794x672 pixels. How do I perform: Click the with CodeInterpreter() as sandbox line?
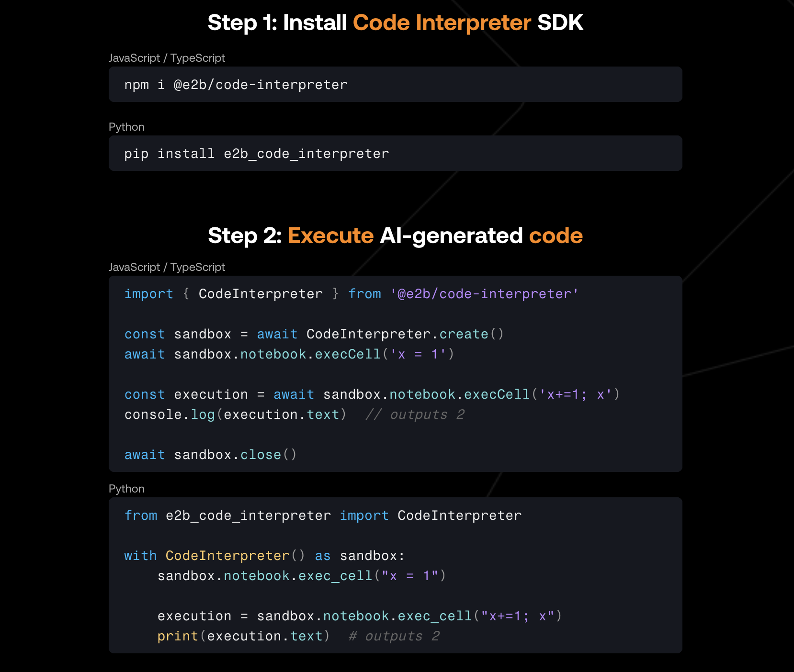coord(264,555)
